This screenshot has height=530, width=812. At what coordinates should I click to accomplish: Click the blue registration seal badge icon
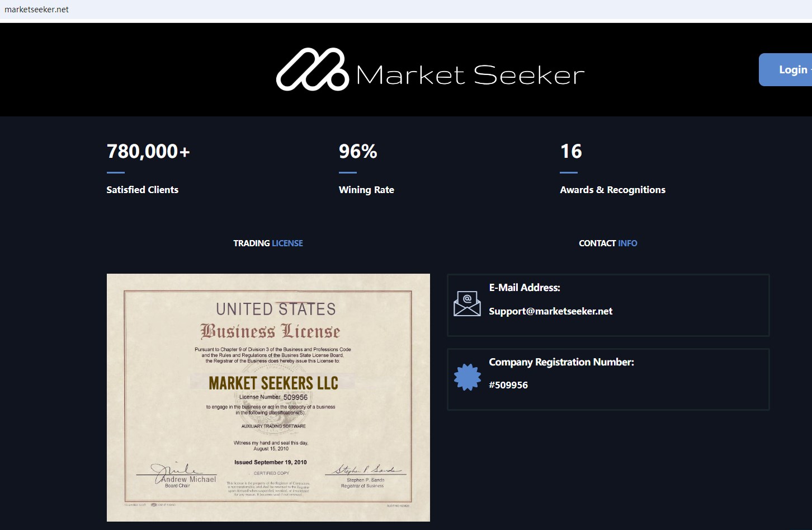point(468,377)
